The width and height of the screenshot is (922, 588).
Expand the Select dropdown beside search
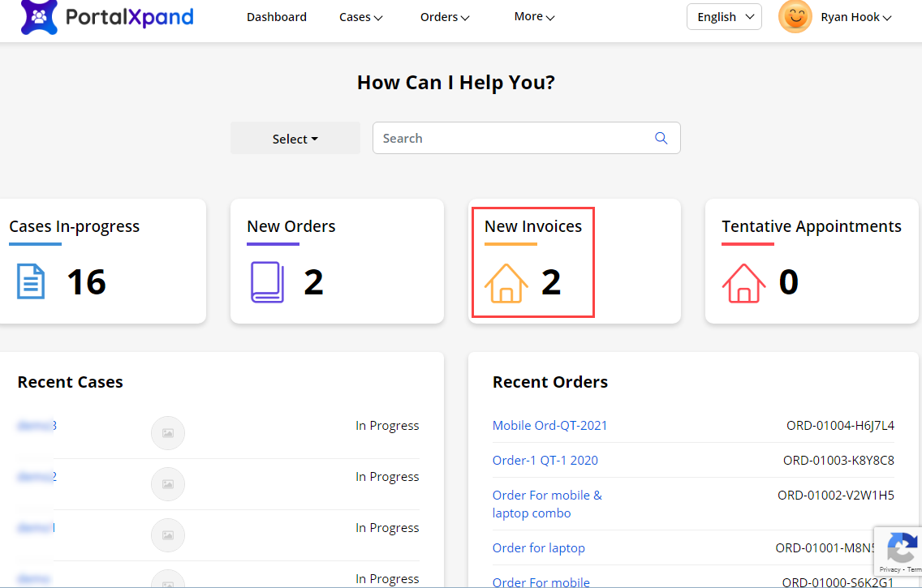click(295, 139)
